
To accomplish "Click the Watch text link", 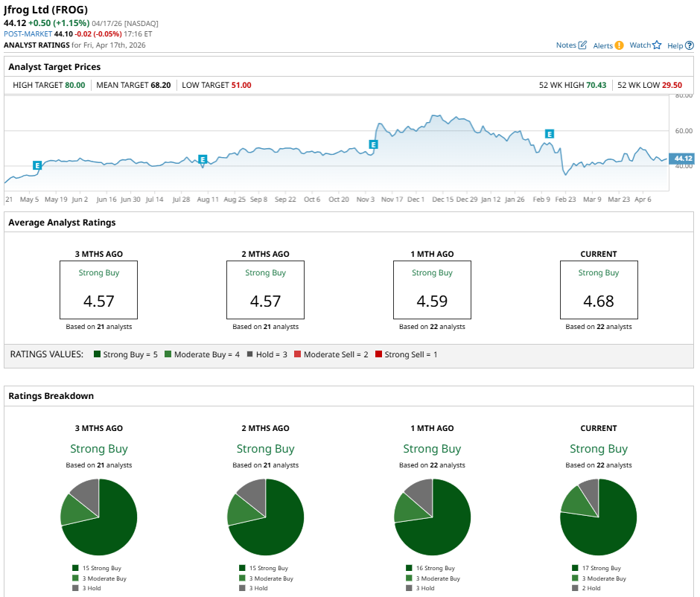I will [640, 45].
